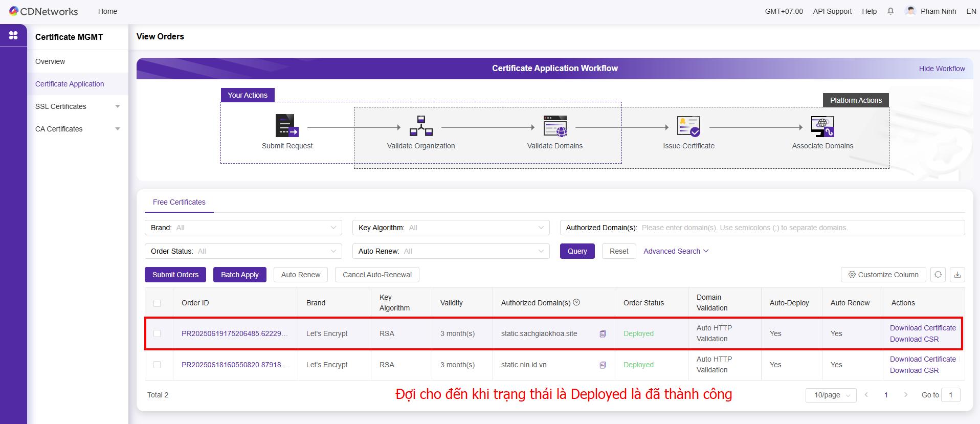Click the Query button
The image size is (980, 424).
pyautogui.click(x=577, y=251)
